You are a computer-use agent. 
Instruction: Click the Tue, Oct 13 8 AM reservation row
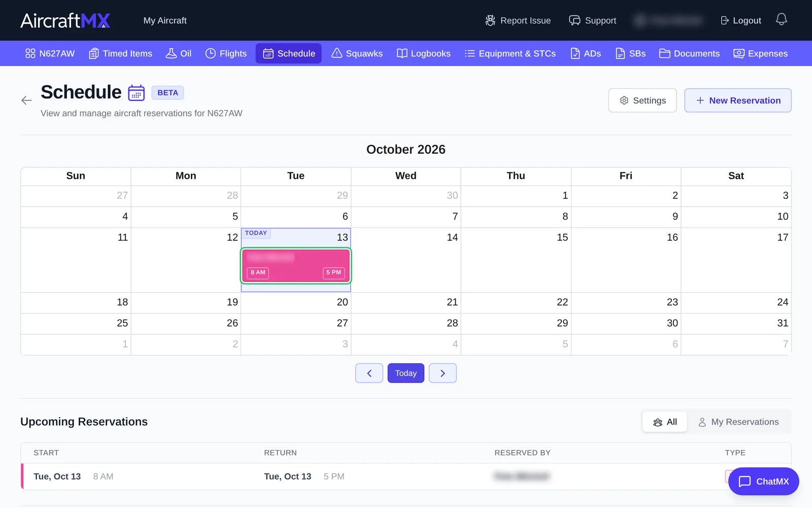click(x=406, y=477)
